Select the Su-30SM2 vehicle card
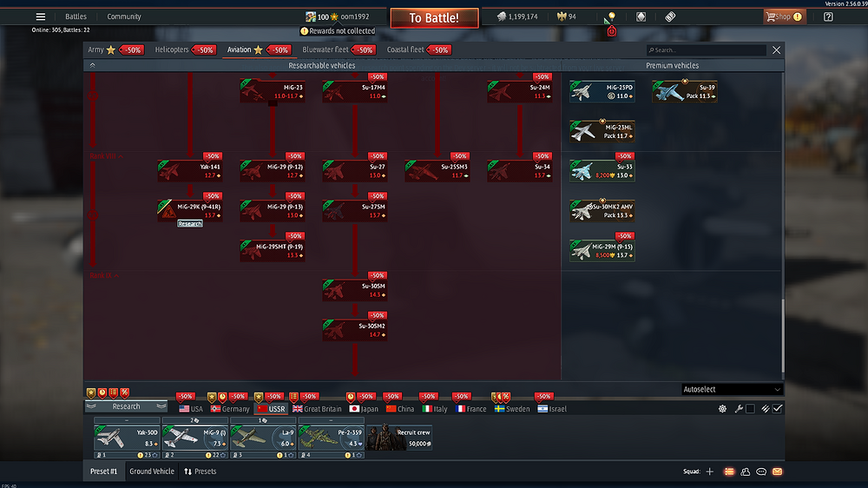868x488 pixels. tap(355, 330)
